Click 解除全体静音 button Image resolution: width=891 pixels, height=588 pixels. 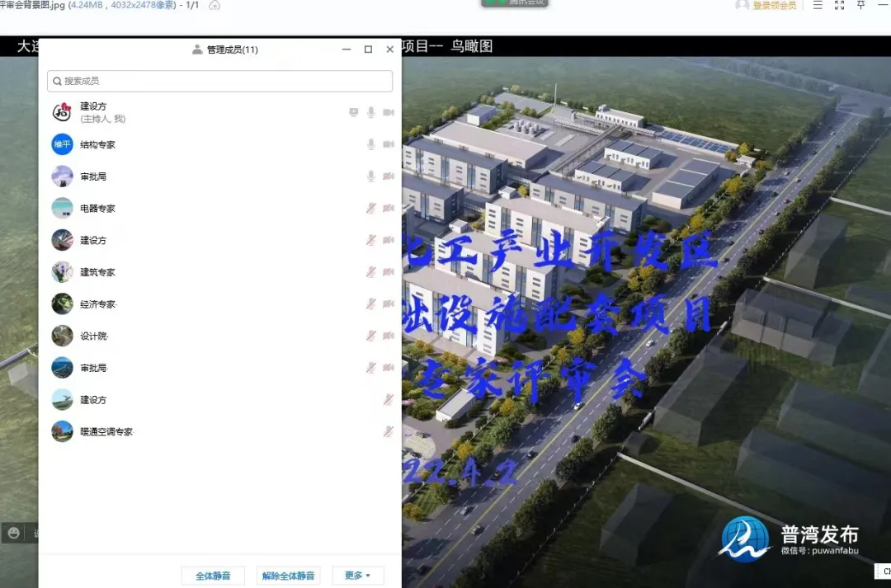(x=288, y=576)
